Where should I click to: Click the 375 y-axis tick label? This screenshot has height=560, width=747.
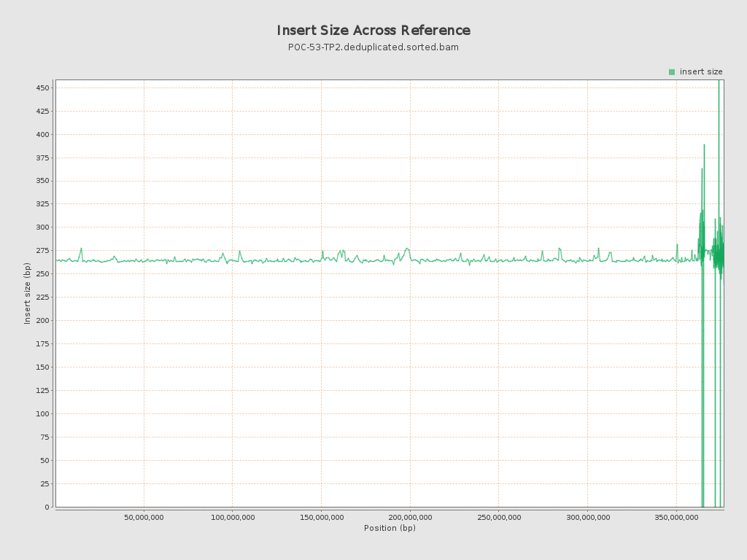pyautogui.click(x=42, y=157)
